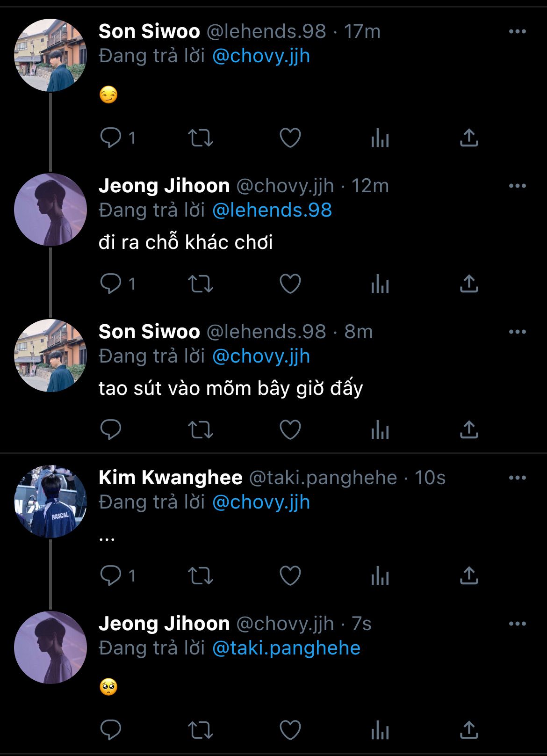Share Son Siwoo's smirk emoji tweet
Image resolution: width=547 pixels, height=756 pixels.
469,138
